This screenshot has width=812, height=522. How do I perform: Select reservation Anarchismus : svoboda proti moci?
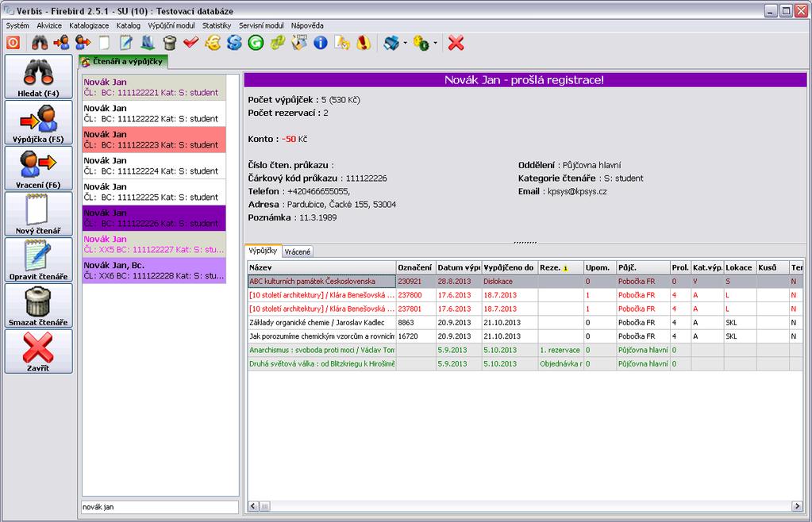(x=525, y=350)
